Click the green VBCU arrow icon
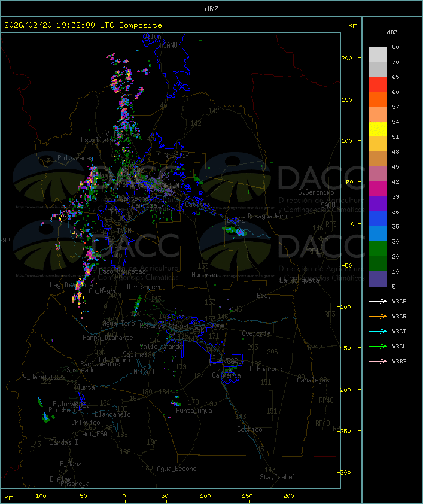Image resolution: width=423 pixels, height=504 pixels. [x=378, y=346]
